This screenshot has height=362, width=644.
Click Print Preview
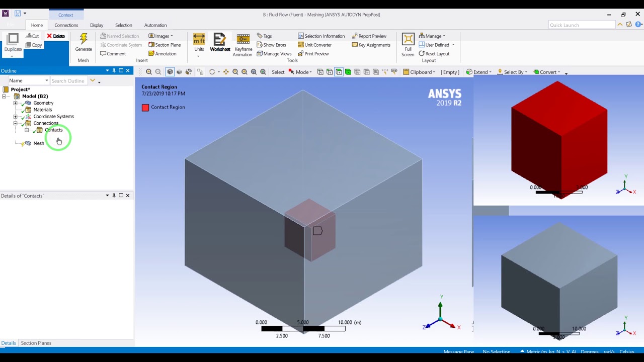click(313, 54)
